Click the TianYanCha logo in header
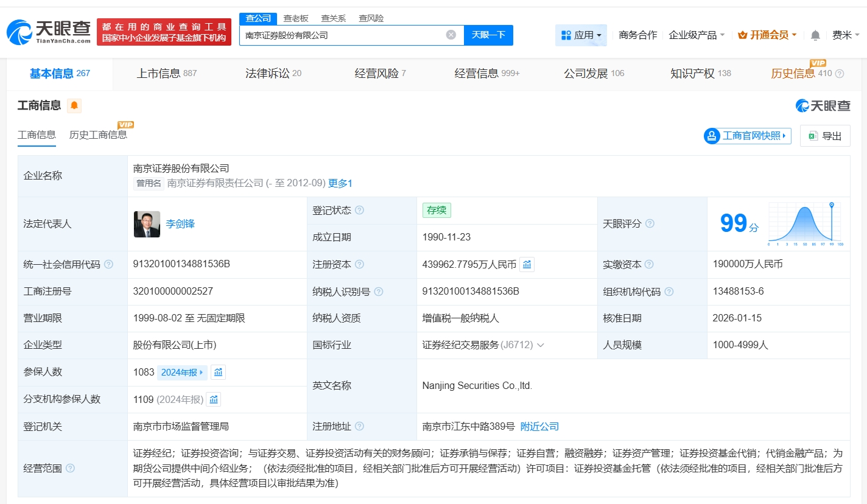The width and height of the screenshot is (867, 504). pos(49,32)
